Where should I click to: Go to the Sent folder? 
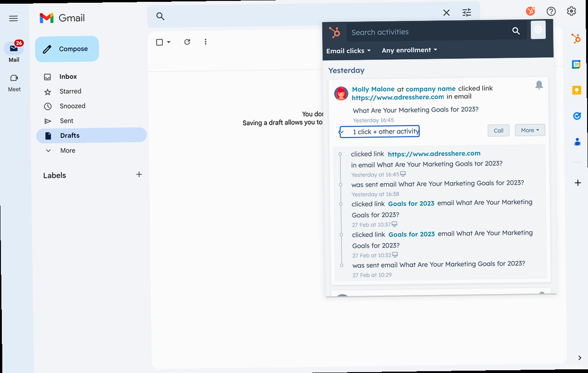tap(66, 121)
